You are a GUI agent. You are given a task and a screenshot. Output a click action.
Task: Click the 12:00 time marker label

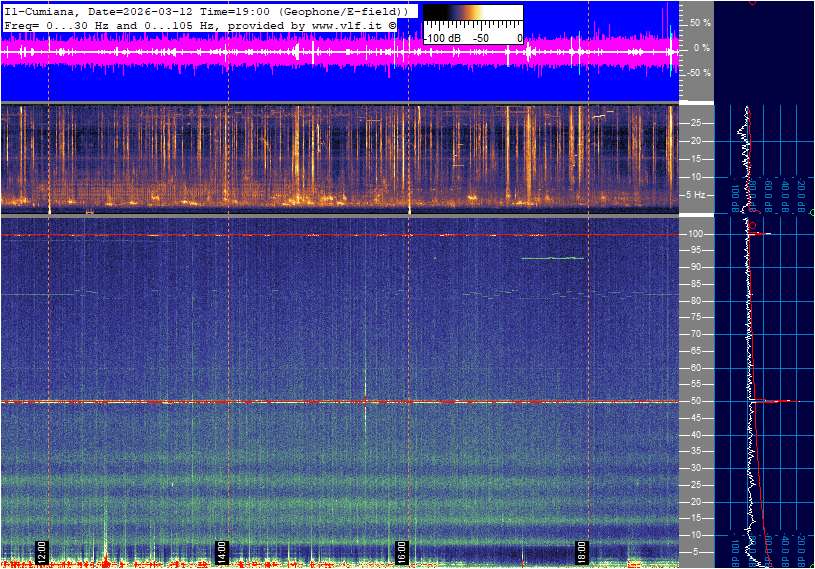pos(42,551)
